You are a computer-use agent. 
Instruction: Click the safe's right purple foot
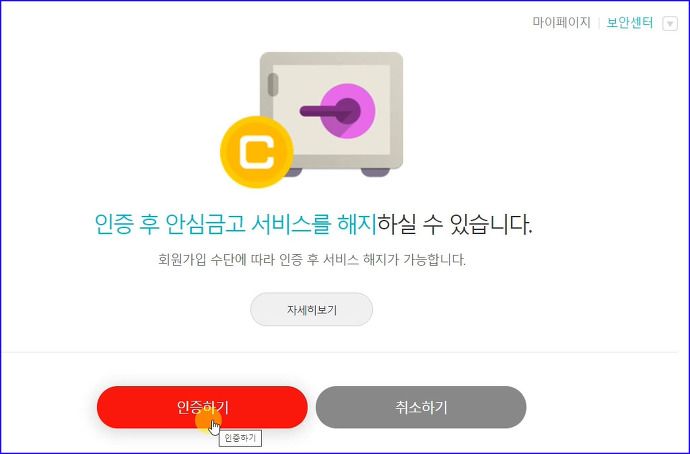[x=375, y=172]
